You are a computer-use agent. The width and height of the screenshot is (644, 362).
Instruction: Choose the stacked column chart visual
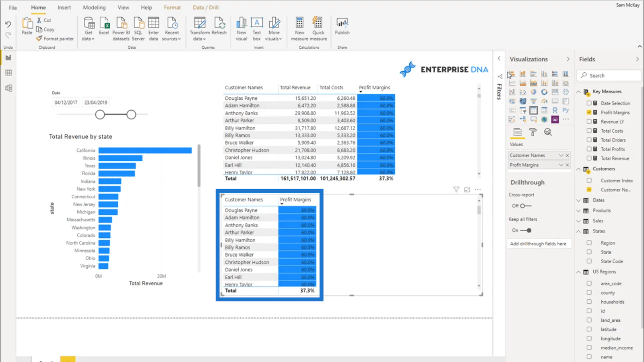tap(523, 74)
